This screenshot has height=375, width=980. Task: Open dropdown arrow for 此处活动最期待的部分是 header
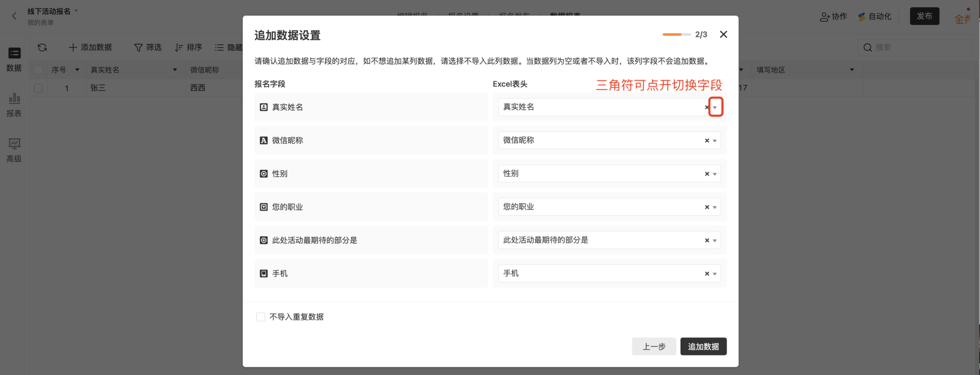[x=715, y=241]
